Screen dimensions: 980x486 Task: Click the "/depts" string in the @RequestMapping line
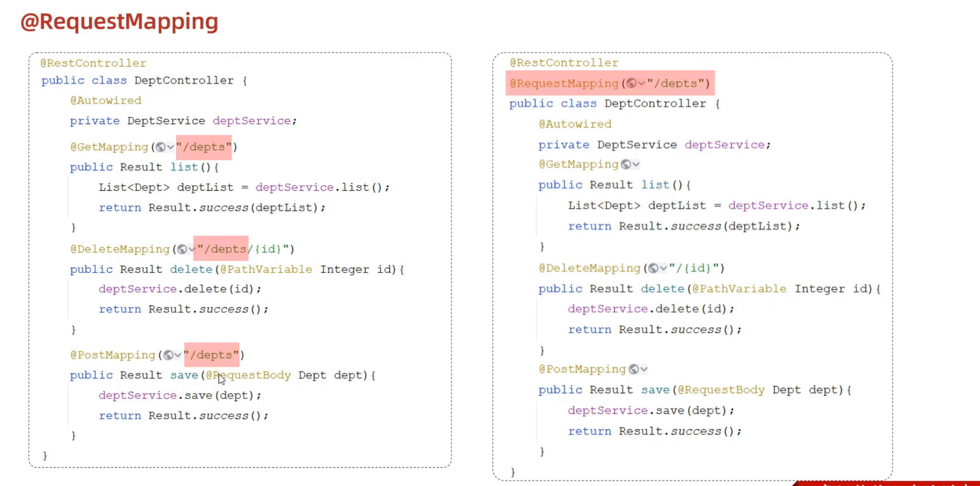click(x=675, y=83)
